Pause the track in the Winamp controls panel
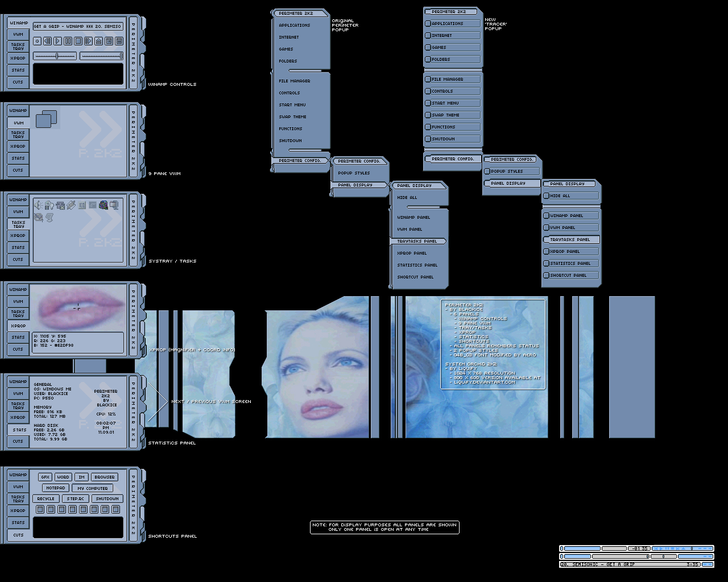Screen dimensions: 728x582 [68, 41]
